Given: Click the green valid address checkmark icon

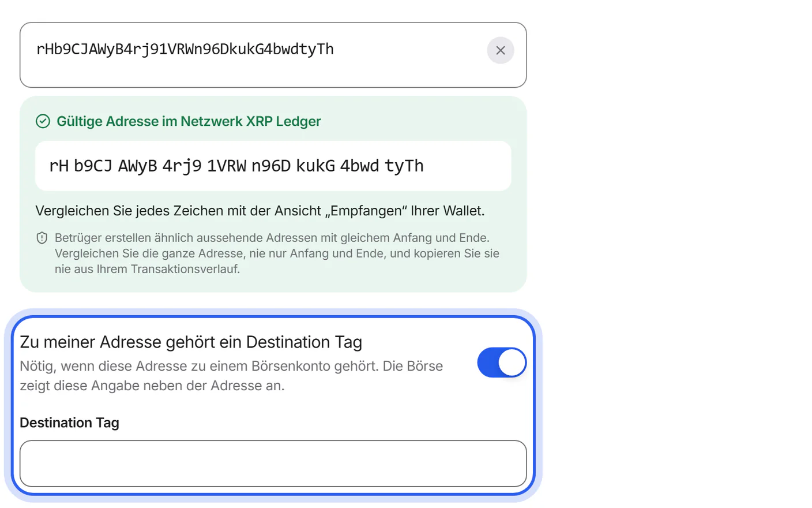Looking at the screenshot, I should (x=43, y=121).
